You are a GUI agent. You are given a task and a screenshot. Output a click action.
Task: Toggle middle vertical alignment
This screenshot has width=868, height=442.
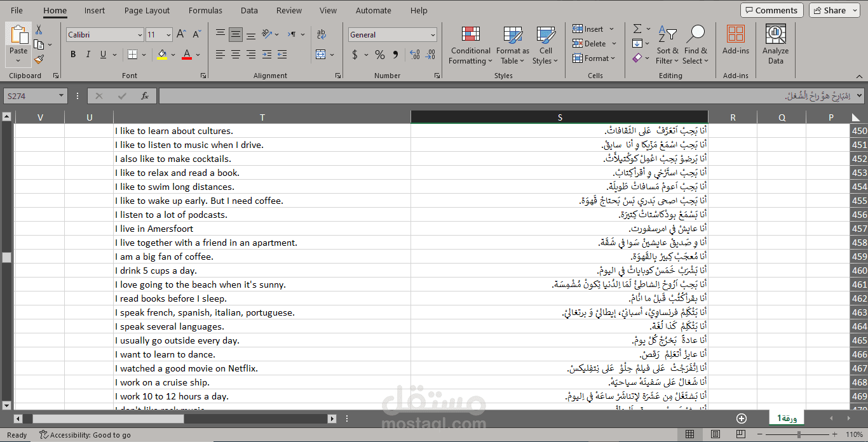[x=236, y=34]
